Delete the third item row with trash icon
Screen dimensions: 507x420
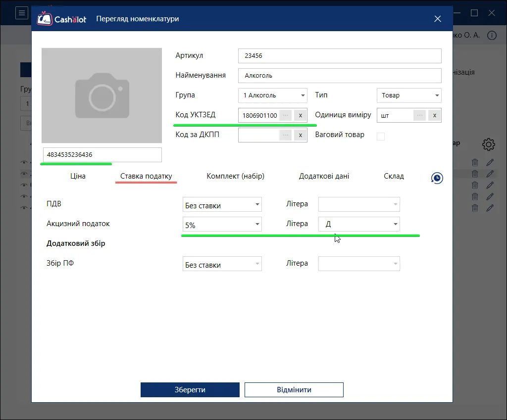coord(475,185)
